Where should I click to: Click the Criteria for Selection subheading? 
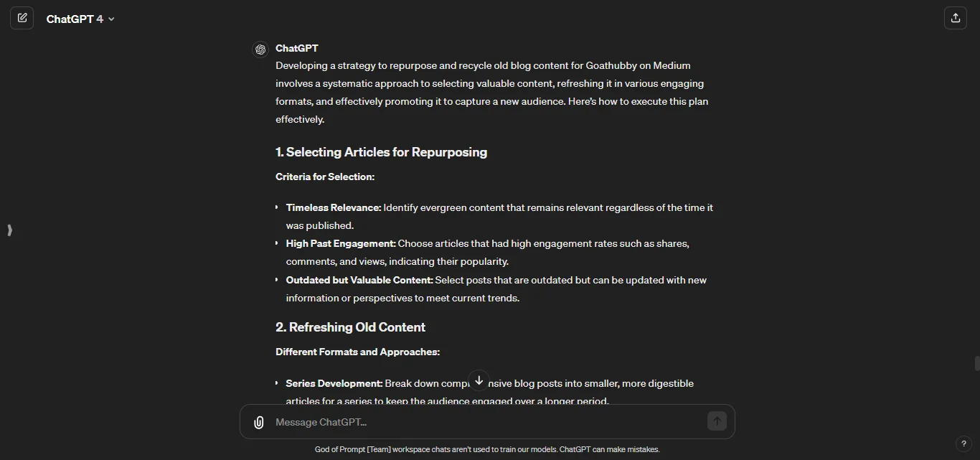click(x=325, y=177)
